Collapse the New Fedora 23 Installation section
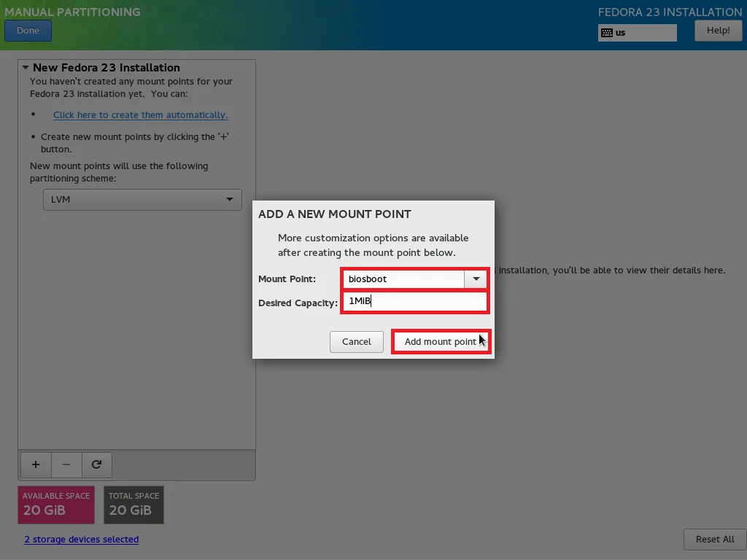The height and width of the screenshot is (560, 747). tap(26, 68)
